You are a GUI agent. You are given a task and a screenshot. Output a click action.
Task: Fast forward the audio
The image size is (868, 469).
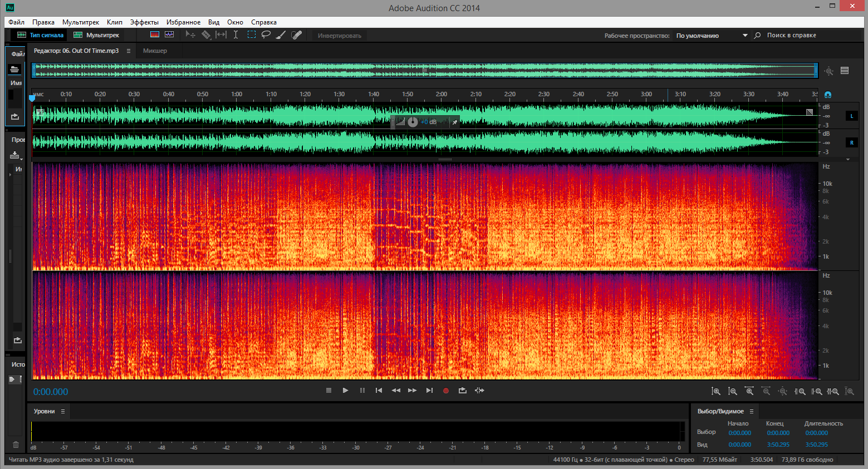(x=412, y=391)
